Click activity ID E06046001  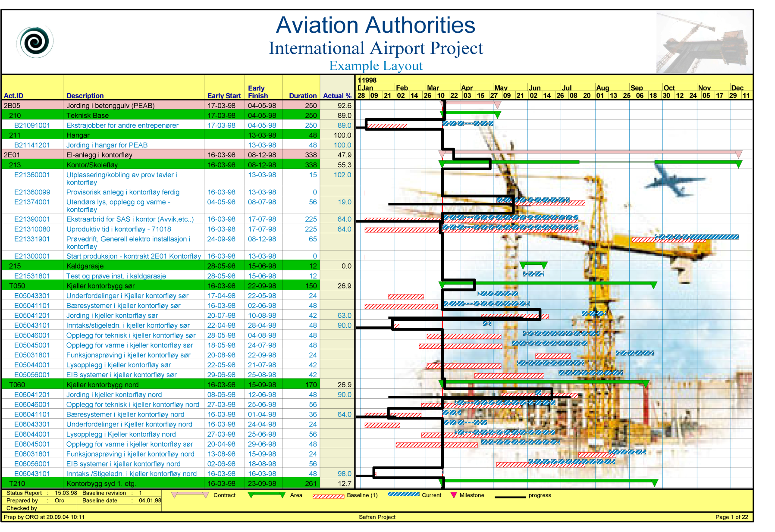point(32,405)
